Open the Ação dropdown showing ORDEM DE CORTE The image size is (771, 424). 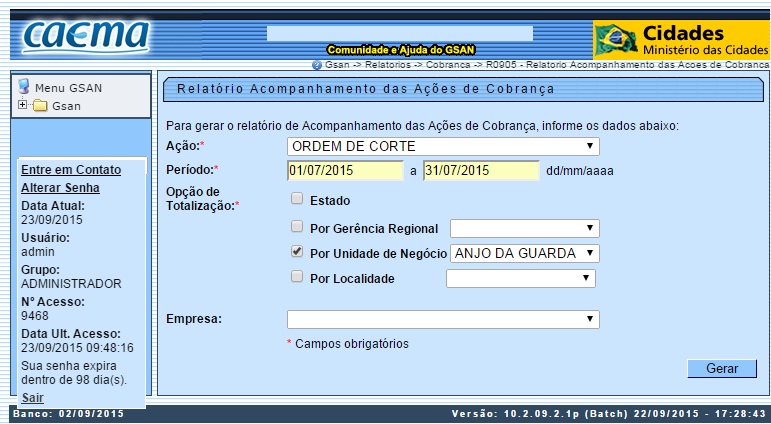[x=442, y=147]
